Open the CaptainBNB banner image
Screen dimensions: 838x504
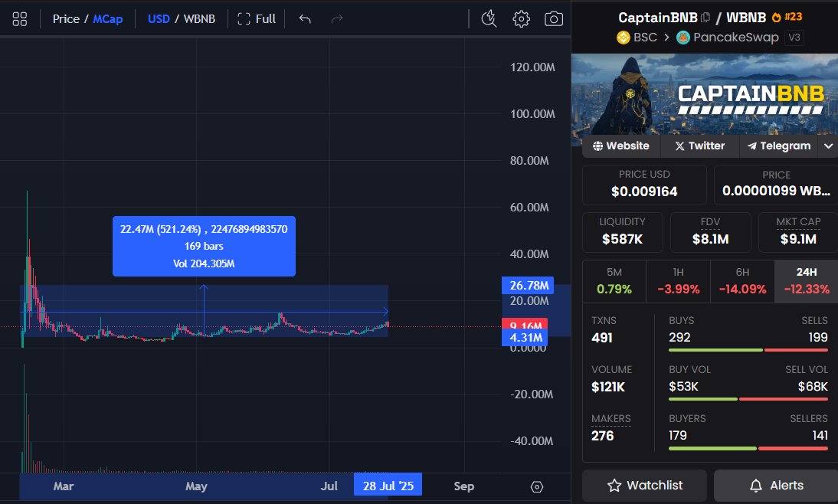705,94
